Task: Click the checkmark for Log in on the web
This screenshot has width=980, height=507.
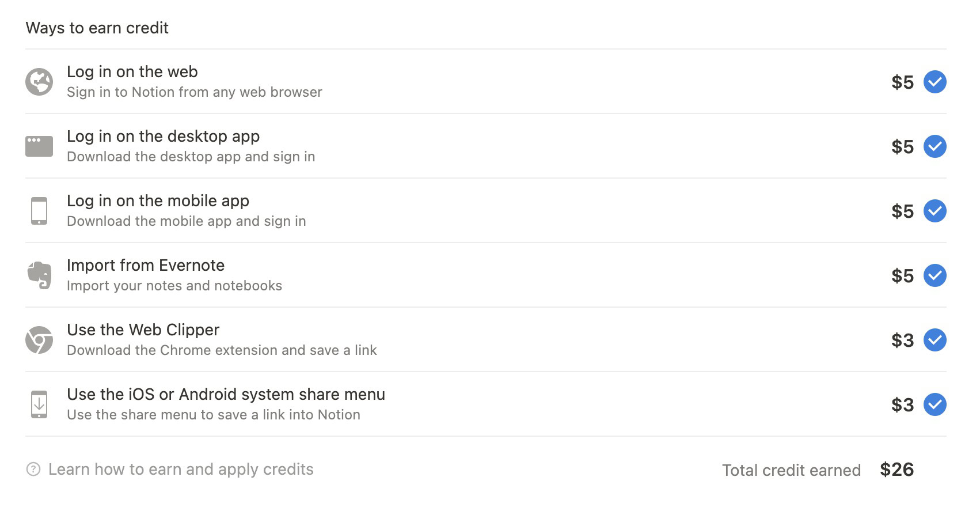Action: click(935, 82)
